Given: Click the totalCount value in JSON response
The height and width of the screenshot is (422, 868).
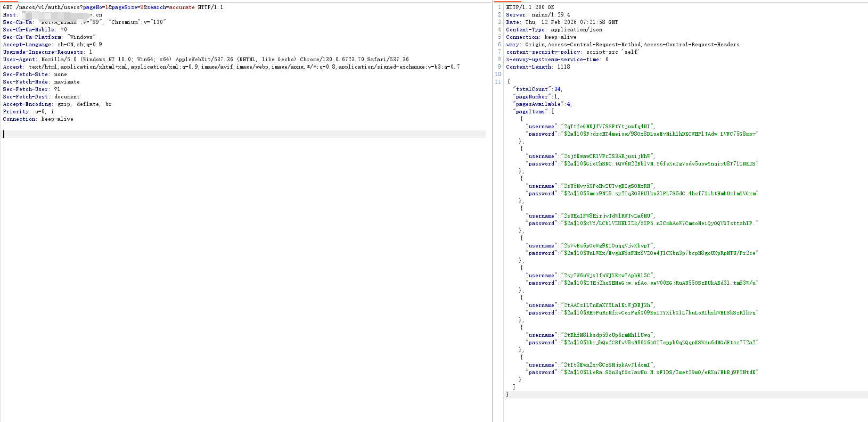Looking at the screenshot, I should 557,89.
